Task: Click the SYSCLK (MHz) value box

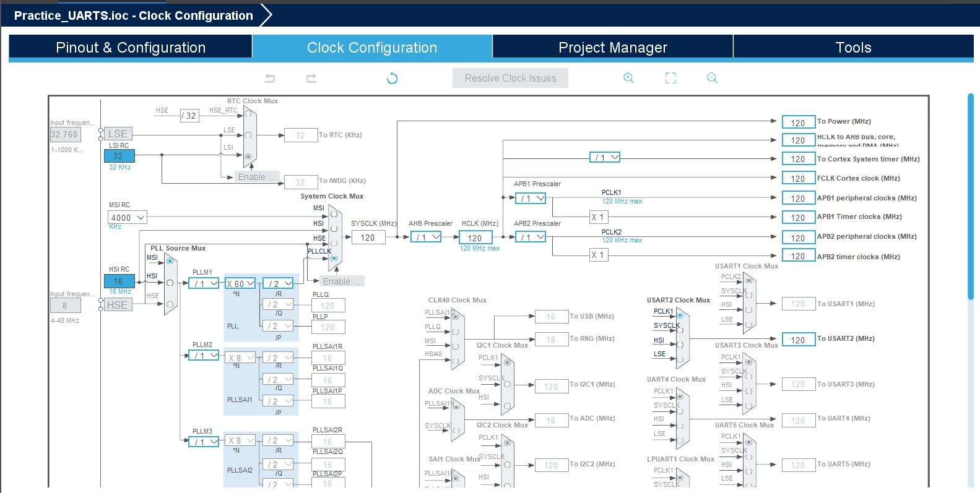Action: (368, 238)
